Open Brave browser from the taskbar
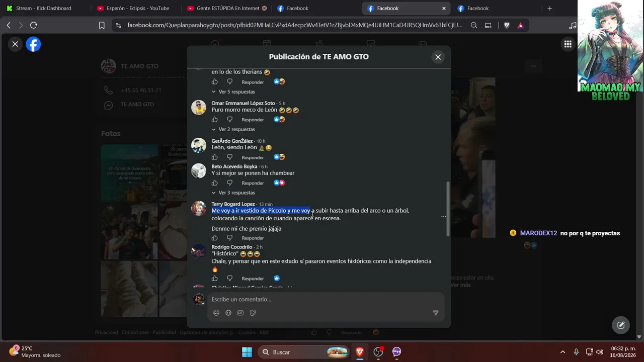644x362 pixels. pos(359,352)
